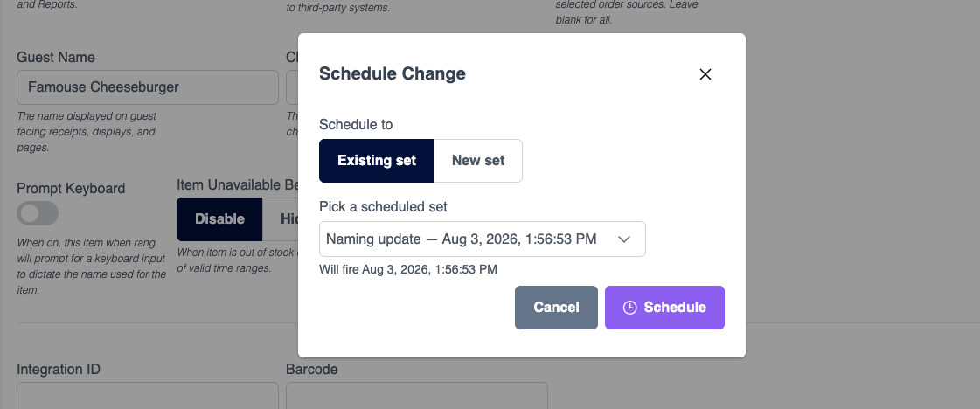Choose the partially hidden Hide behavior option
980x409 pixels.
pyautogui.click(x=280, y=219)
